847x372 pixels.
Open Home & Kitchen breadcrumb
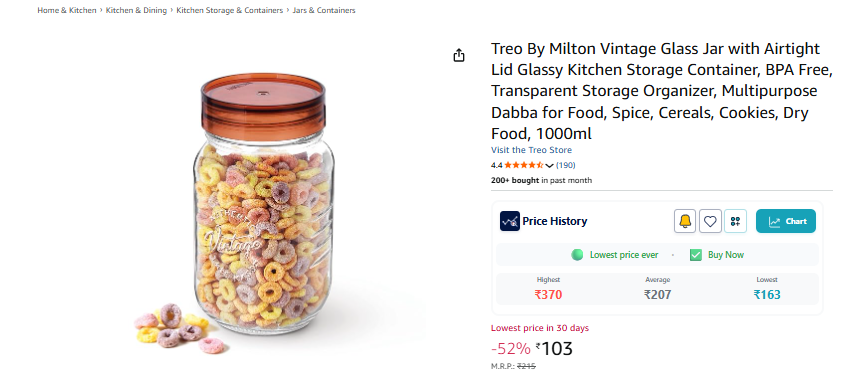(x=67, y=10)
